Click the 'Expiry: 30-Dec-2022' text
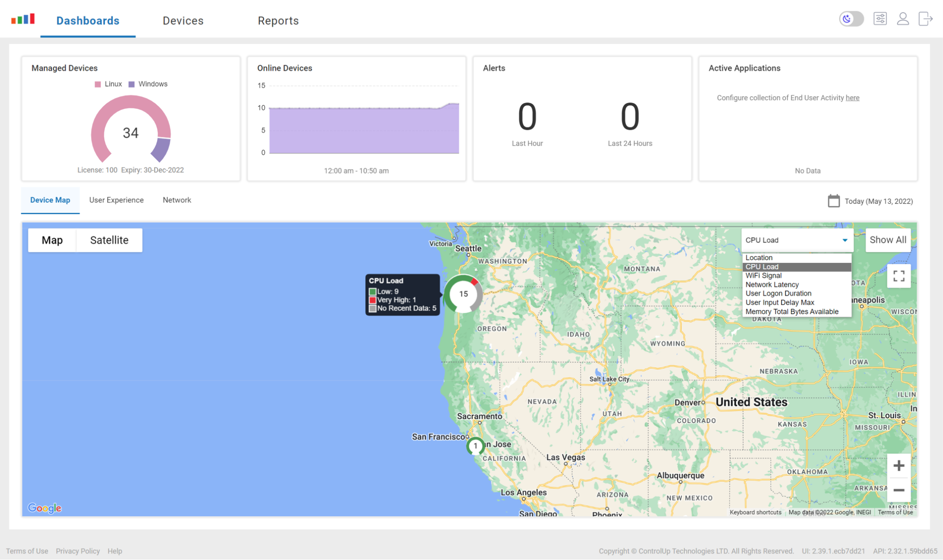Screen dimensions: 943x560 click(152, 170)
